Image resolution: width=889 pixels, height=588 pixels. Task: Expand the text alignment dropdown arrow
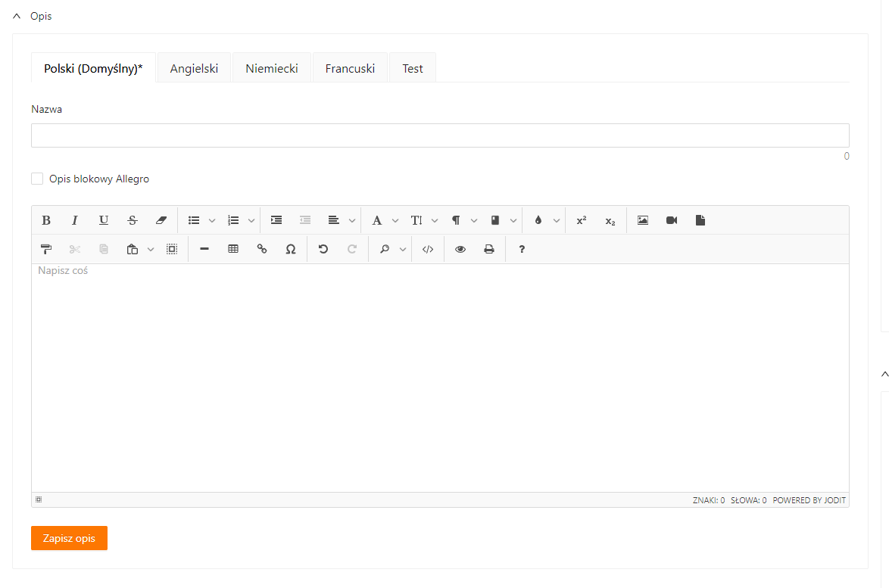click(x=352, y=221)
